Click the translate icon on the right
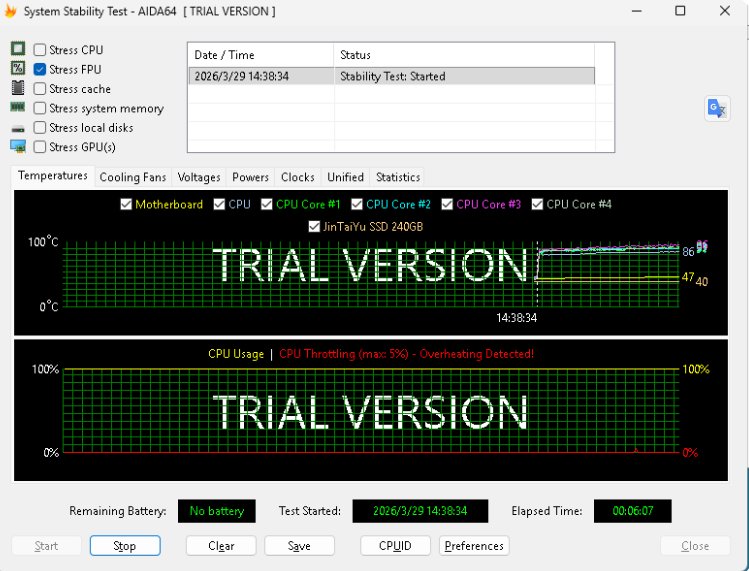 click(717, 109)
